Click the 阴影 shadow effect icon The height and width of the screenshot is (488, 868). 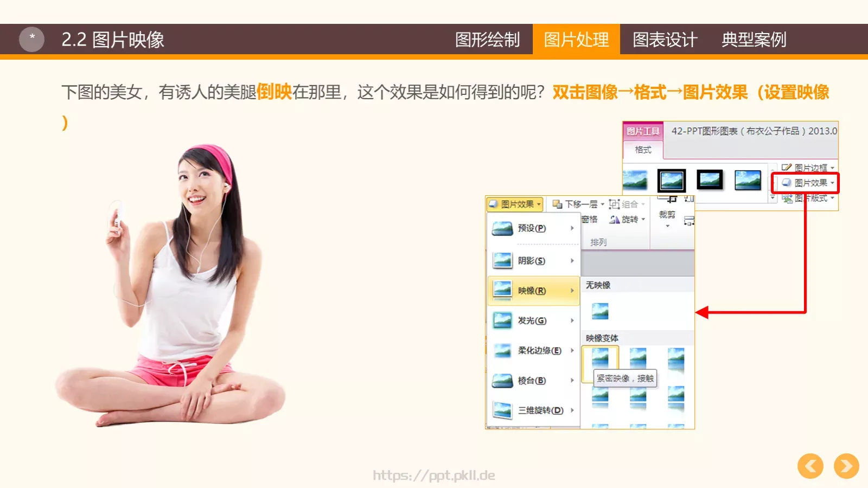click(x=502, y=261)
